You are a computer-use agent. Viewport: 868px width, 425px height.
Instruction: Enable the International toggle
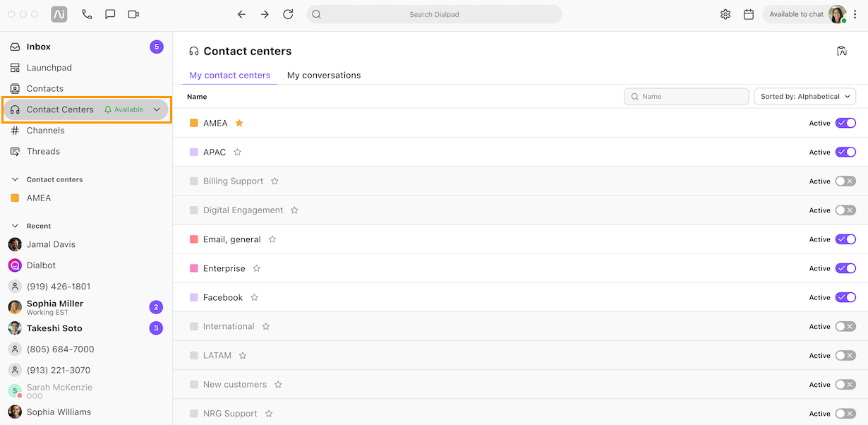845,326
